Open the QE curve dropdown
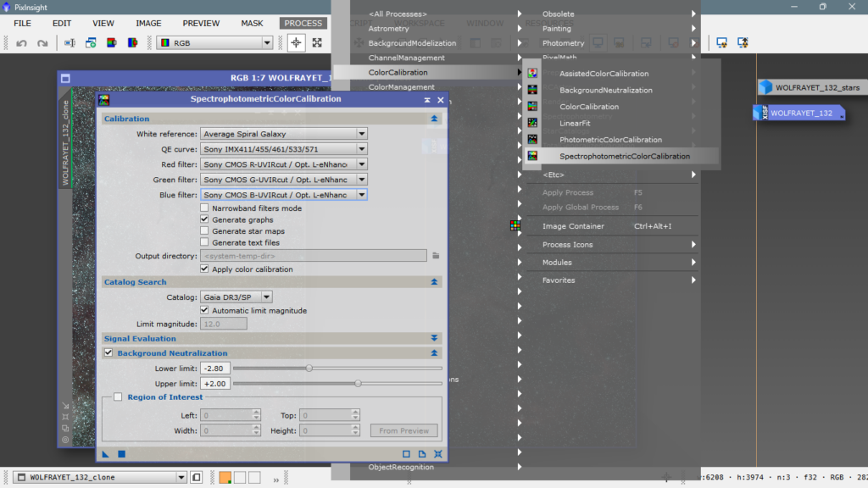Screen dimensions: 868x488 tap(284, 149)
